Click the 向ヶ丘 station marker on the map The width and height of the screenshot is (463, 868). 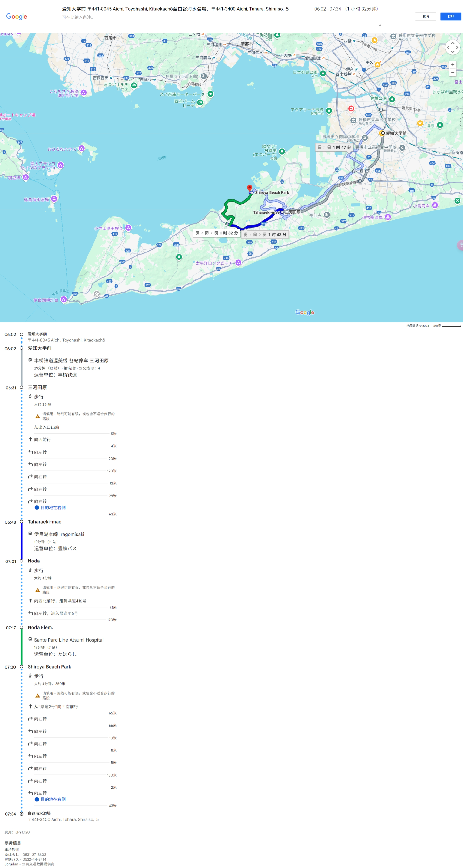tap(367, 171)
